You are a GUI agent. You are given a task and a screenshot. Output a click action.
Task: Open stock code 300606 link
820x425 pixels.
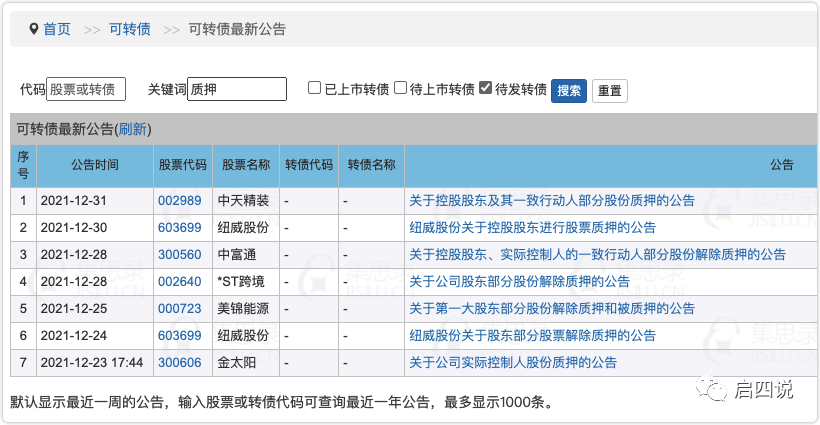click(x=179, y=363)
